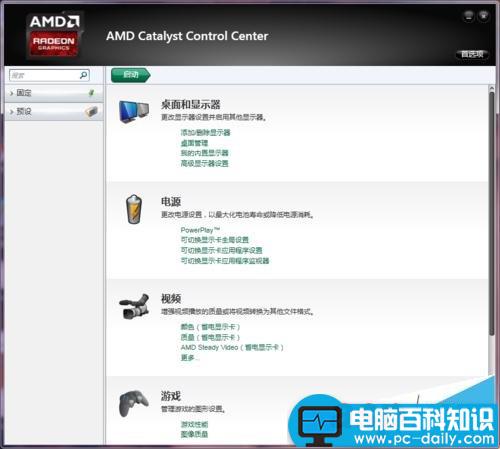This screenshot has width=500, height=449.
Task: Click the magnifier icon in search box
Action: tap(83, 75)
